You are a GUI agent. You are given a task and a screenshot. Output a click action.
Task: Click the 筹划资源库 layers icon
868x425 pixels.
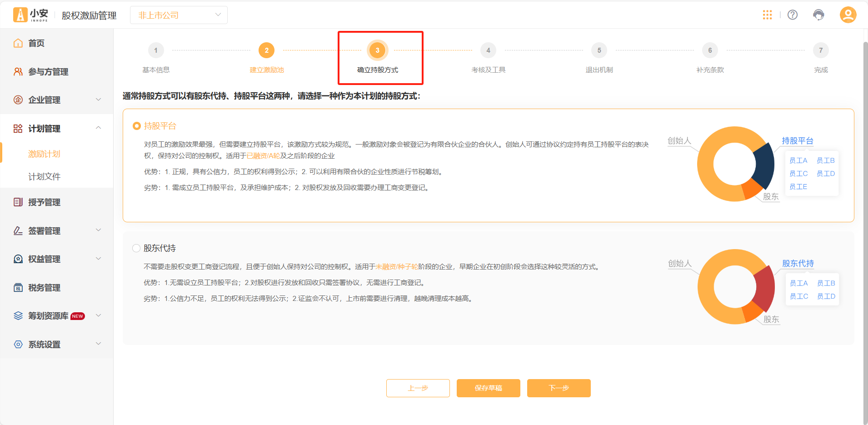[x=18, y=316]
